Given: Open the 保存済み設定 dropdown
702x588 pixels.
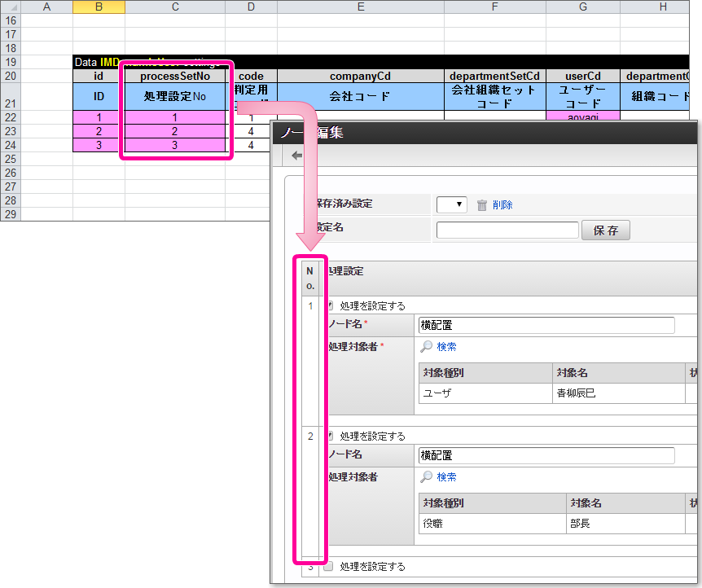Looking at the screenshot, I should tap(451, 205).
